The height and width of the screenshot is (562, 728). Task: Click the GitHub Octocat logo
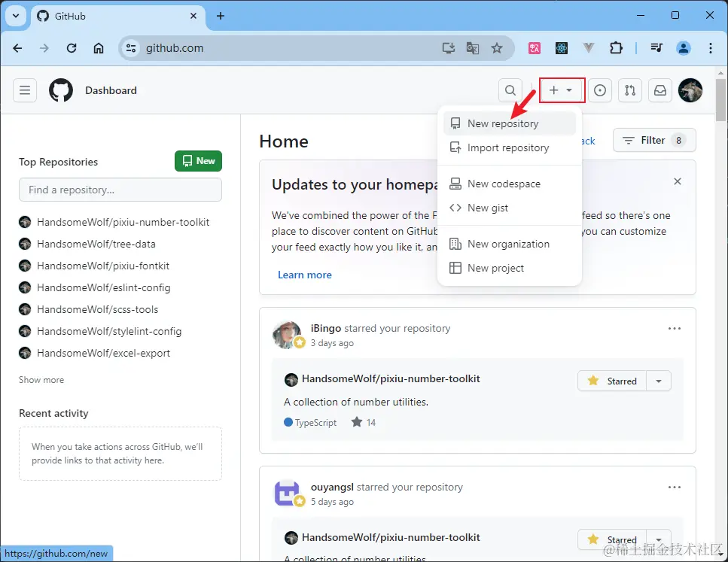click(61, 90)
